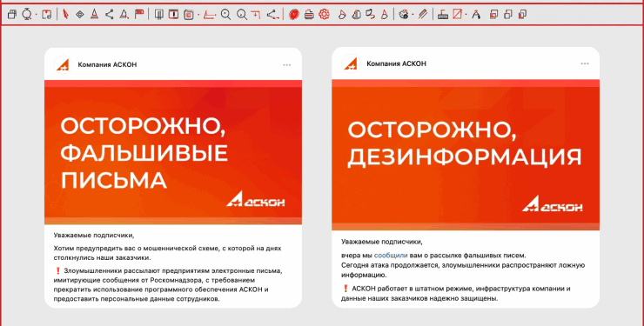Click text 'Хотим предупредить вас о мошеннической схеме'
Image resolution: width=644 pixels, height=326 pixels.
[137, 248]
